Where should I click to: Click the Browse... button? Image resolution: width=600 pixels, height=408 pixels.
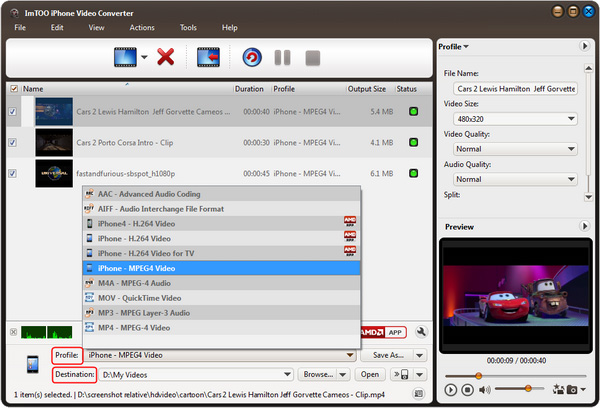318,374
